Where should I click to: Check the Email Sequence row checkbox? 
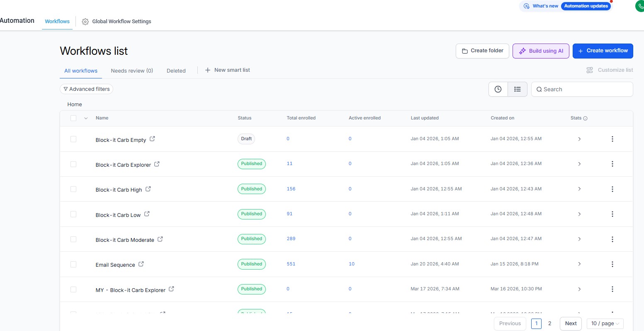click(x=73, y=264)
